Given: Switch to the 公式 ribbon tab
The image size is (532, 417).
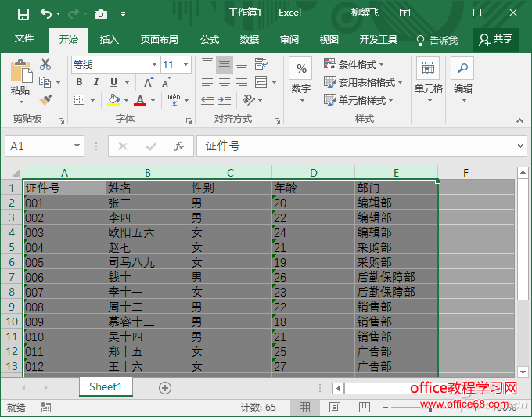Looking at the screenshot, I should 210,39.
